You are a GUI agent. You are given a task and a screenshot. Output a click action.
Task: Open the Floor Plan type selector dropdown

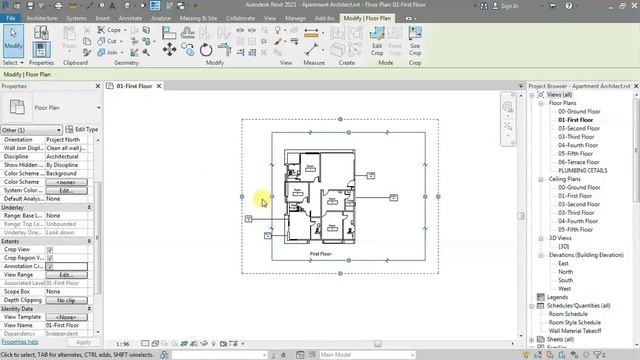click(98, 108)
